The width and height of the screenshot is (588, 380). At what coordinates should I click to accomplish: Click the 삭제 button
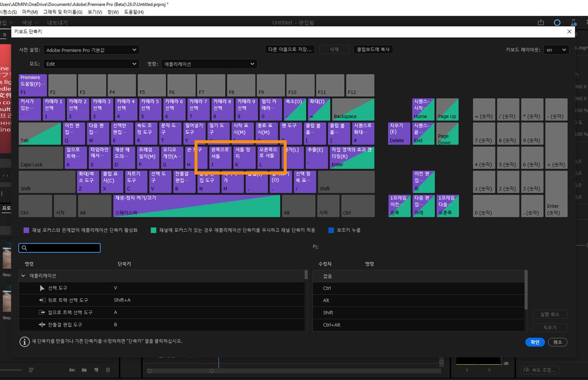pos(334,50)
